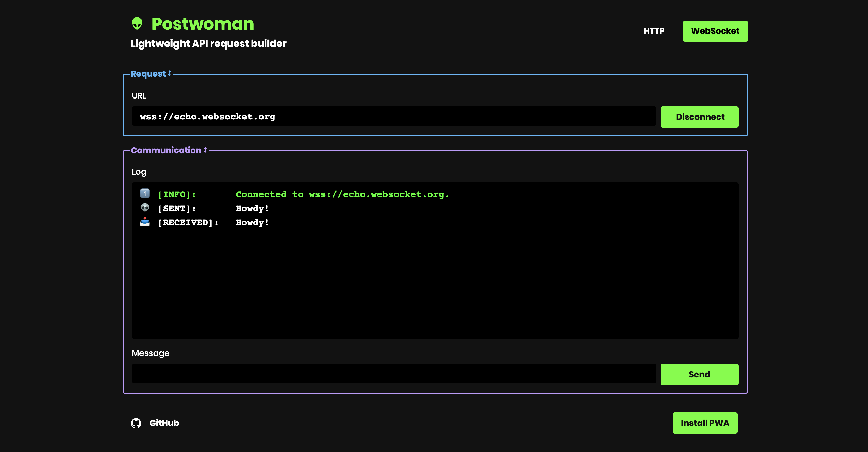Open the GitHub link
The width and height of the screenshot is (868, 452).
click(164, 423)
